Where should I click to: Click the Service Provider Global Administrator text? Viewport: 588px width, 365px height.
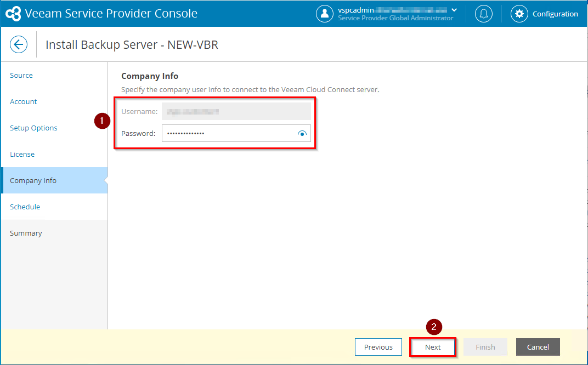(395, 18)
